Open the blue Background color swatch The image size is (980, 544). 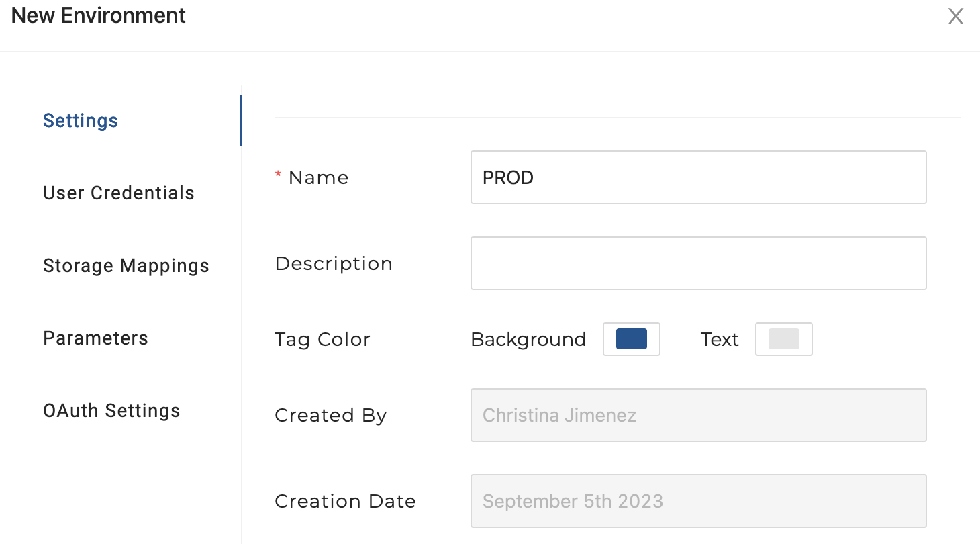631,339
